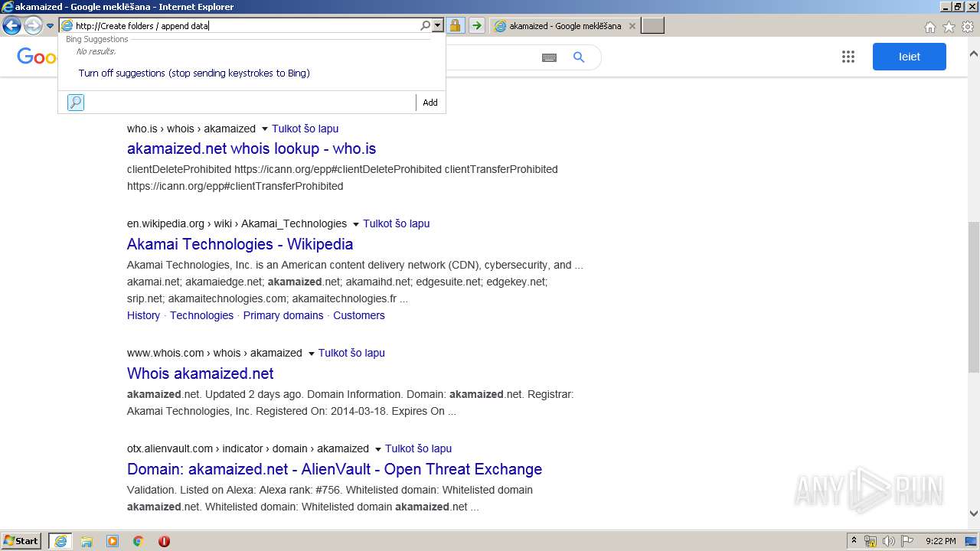This screenshot has width=980, height=551.
Task: Click the 9:22 PM system clock
Action: point(940,541)
